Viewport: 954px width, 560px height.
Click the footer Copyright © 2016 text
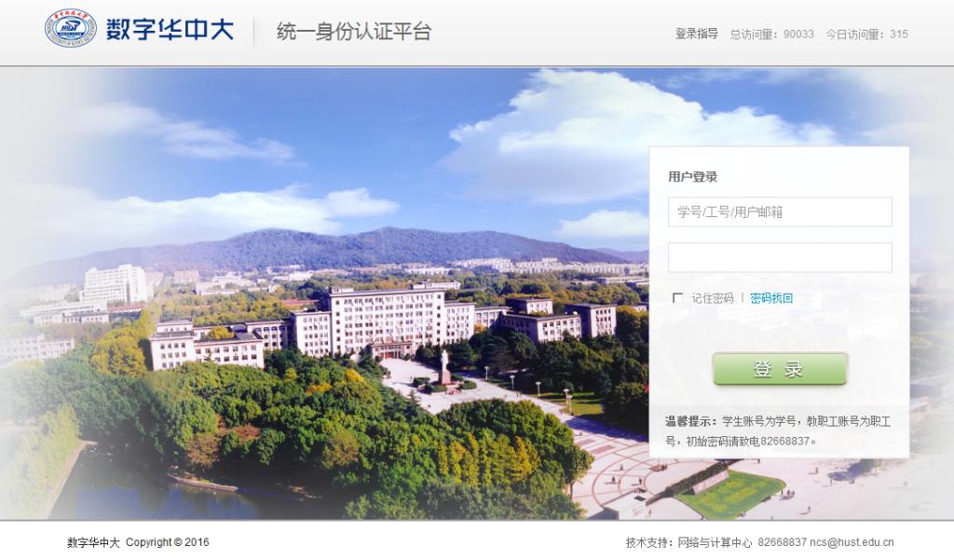168,542
